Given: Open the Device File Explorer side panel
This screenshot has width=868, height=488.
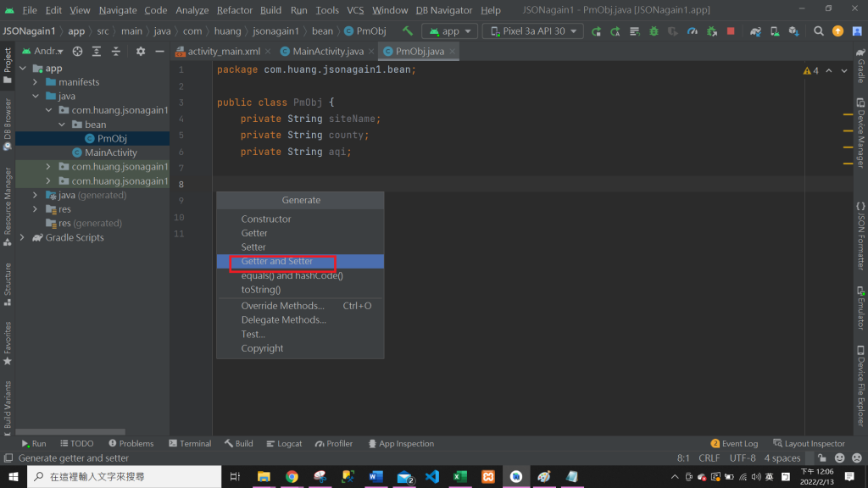Looking at the screenshot, I should pyautogui.click(x=861, y=386).
